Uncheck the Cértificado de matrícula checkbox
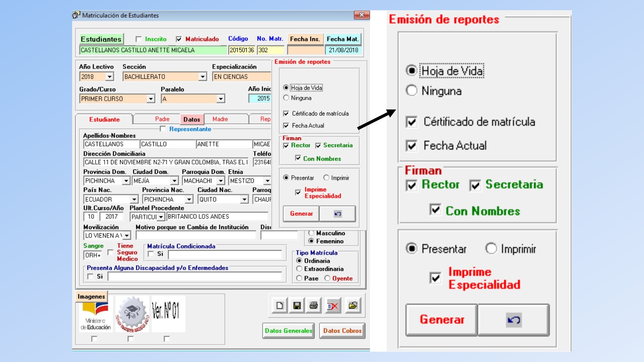Screen dimensions: 644x362 tap(286, 114)
